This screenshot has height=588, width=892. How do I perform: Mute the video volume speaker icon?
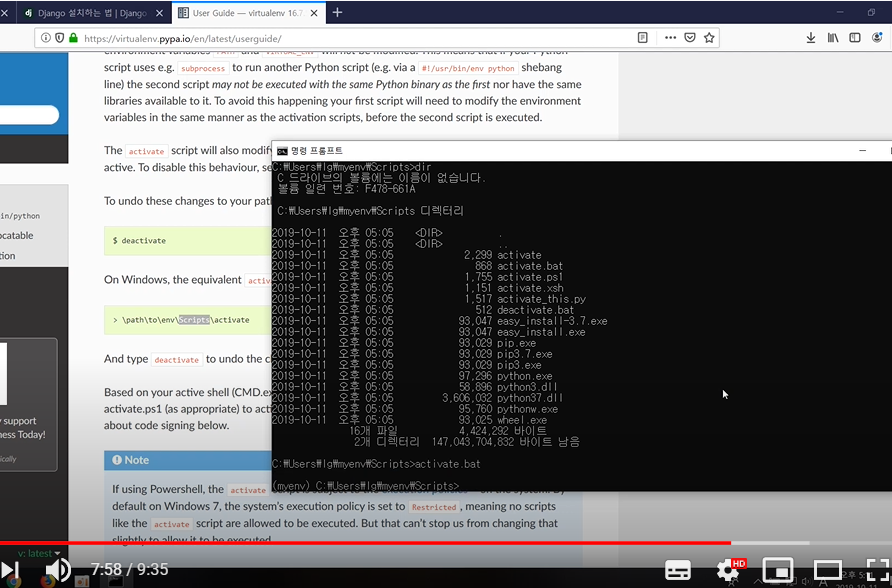click(57, 570)
